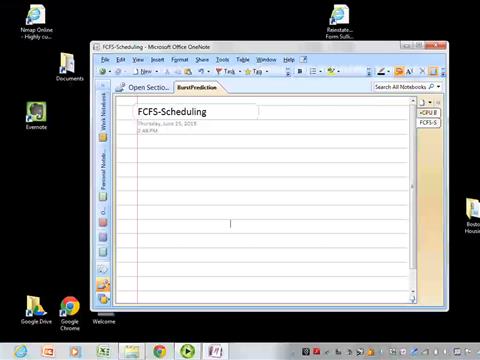This screenshot has width=480, height=360.
Task: Click the Back navigation icon in the toolbar
Action: tap(103, 71)
